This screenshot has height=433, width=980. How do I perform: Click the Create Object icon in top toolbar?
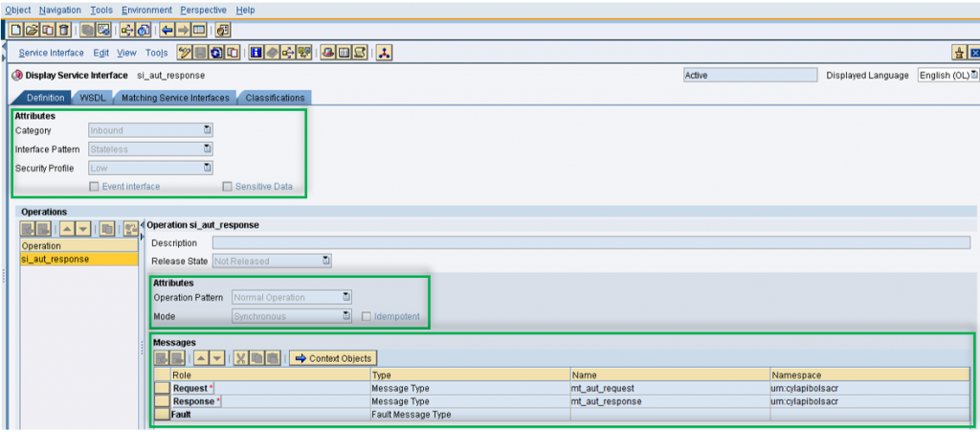[16, 30]
